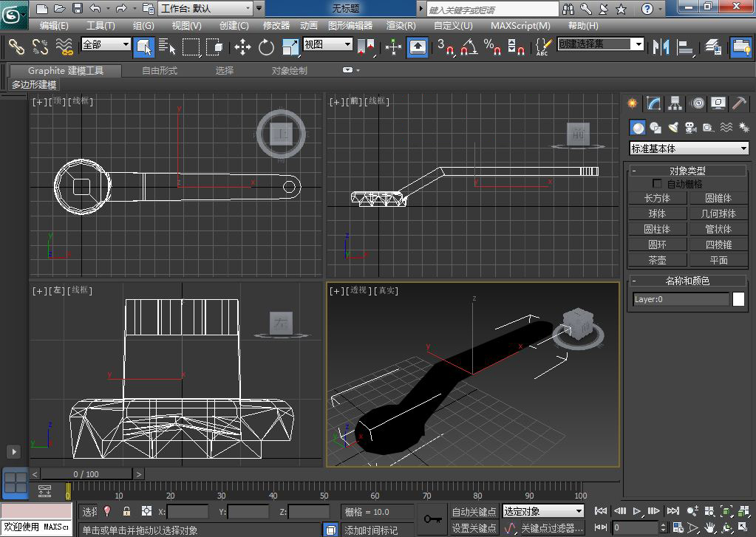Choose the rectangular selection region tool
Screen dimensions: 756x537
point(191,47)
